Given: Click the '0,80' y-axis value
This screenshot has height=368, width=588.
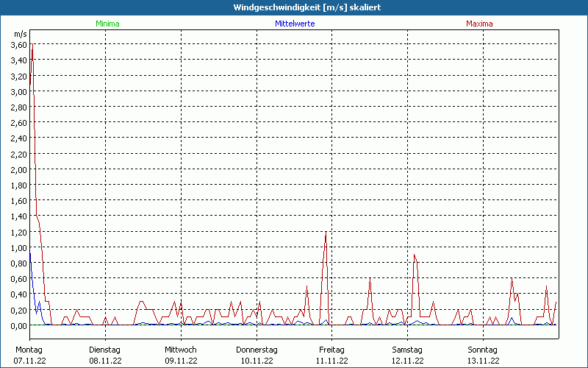Looking at the screenshot, I should pos(19,263).
